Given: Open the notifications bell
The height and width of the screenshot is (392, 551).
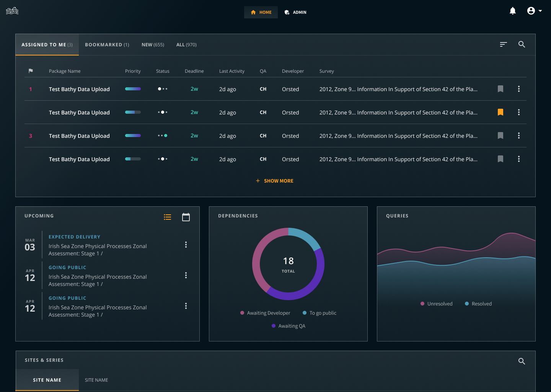Looking at the screenshot, I should tap(513, 11).
